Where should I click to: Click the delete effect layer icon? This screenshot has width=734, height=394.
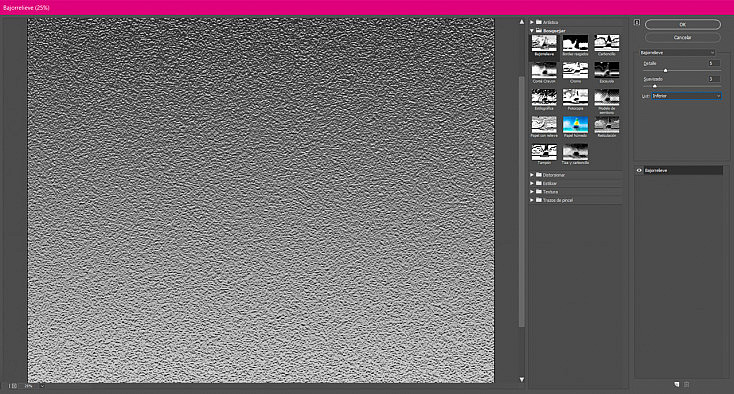coord(687,384)
